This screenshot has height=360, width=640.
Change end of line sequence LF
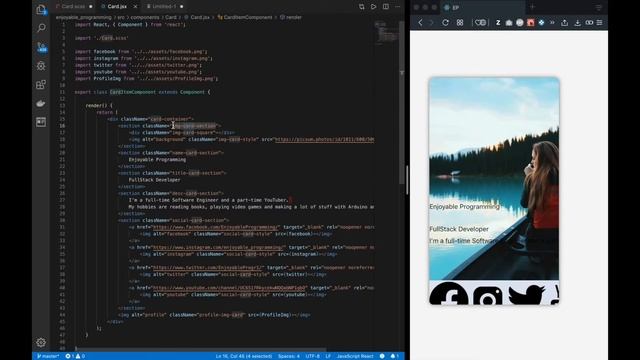(x=328, y=356)
